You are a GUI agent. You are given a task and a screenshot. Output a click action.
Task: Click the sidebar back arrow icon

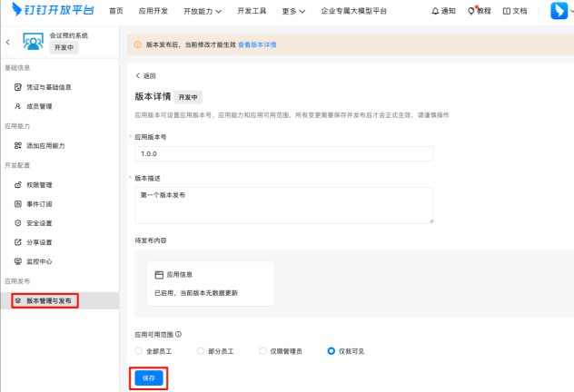(x=8, y=43)
